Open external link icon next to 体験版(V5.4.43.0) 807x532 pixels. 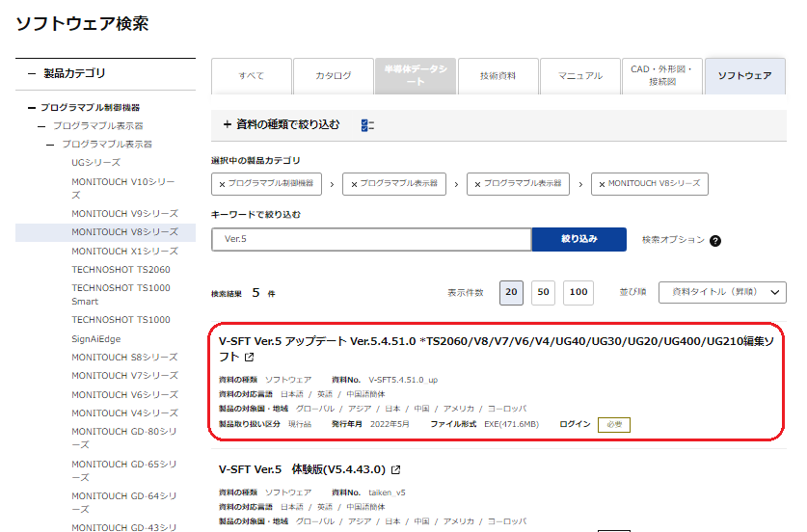point(395,470)
